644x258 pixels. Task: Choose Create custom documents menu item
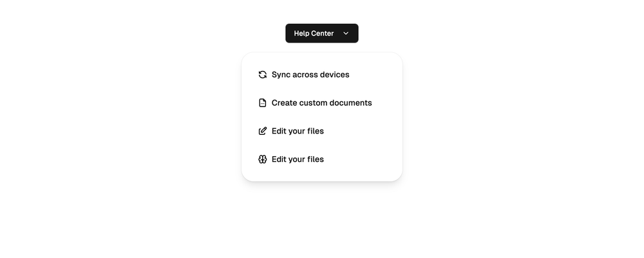pos(322,103)
